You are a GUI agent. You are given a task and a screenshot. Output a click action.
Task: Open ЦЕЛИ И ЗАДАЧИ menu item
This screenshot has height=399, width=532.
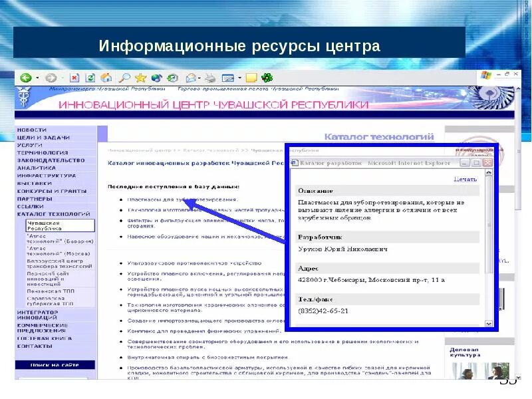(43, 138)
